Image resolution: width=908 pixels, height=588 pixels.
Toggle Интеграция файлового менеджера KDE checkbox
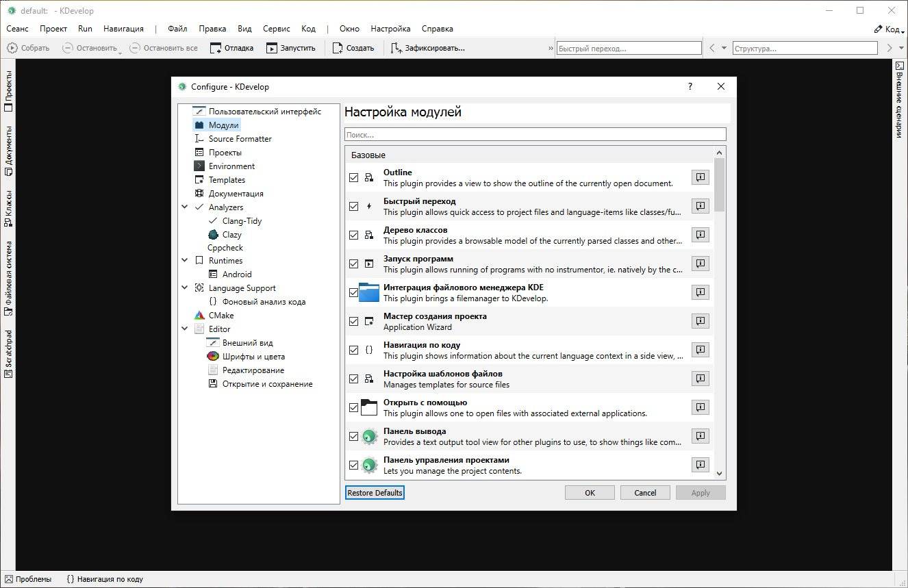pos(354,292)
